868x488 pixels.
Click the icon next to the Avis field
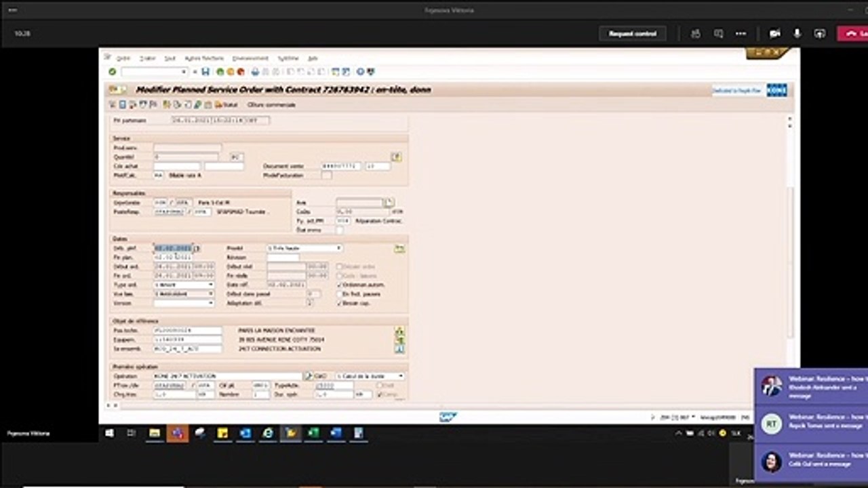pos(389,202)
